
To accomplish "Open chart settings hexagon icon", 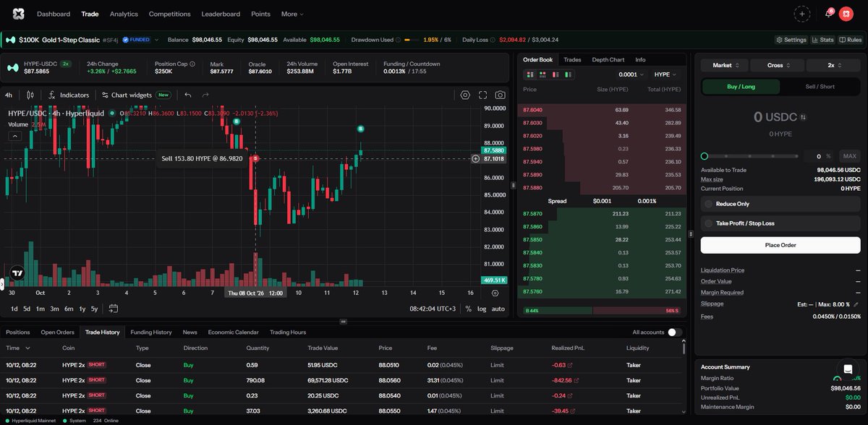I will coord(465,95).
